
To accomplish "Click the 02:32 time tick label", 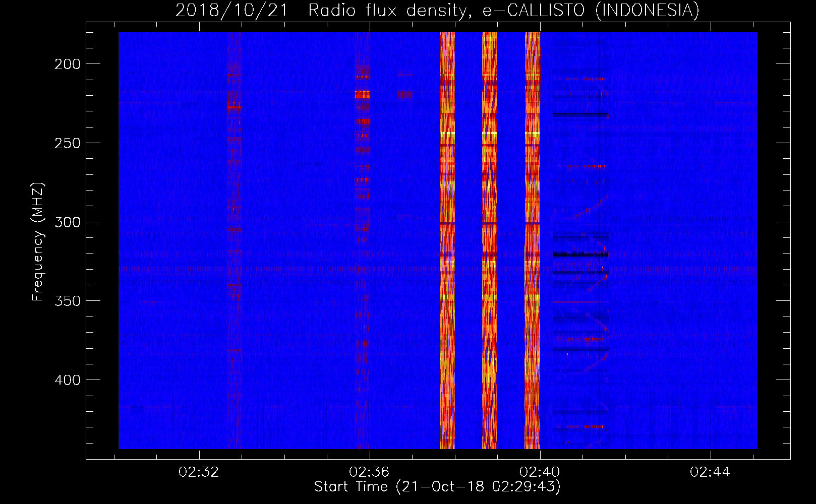I will tap(199, 472).
